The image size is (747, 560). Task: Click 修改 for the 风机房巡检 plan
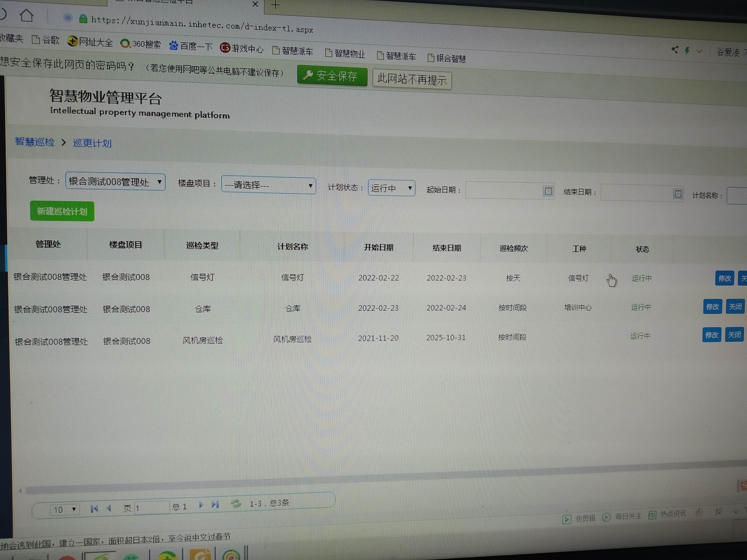712,335
